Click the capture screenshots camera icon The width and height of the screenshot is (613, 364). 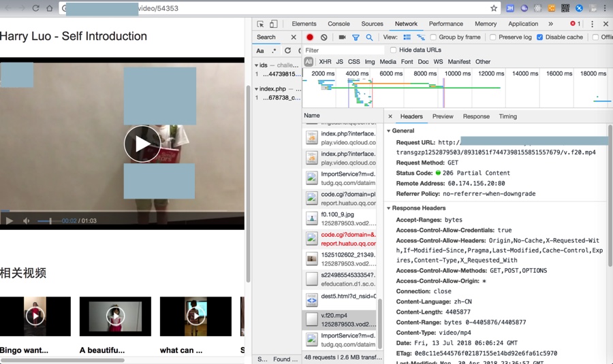tap(342, 37)
